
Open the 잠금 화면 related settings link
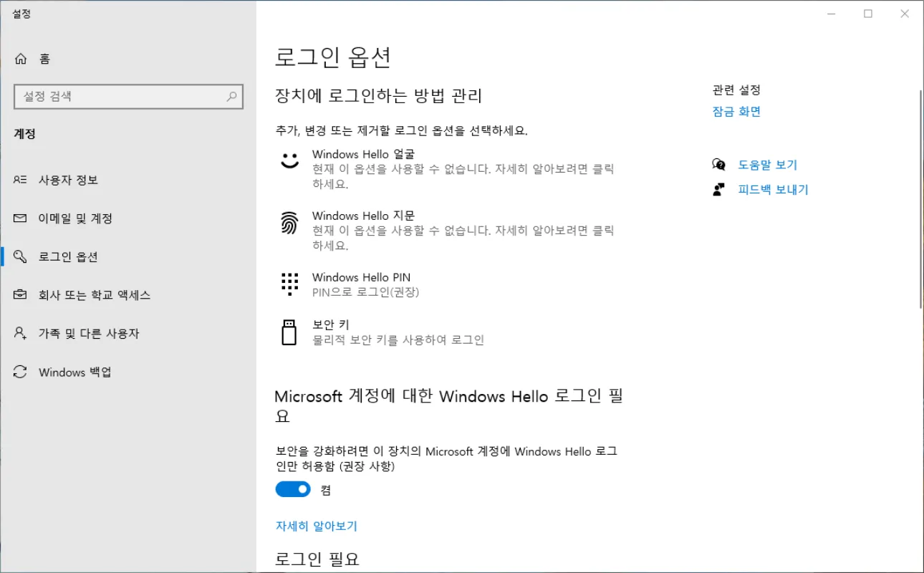[736, 112]
